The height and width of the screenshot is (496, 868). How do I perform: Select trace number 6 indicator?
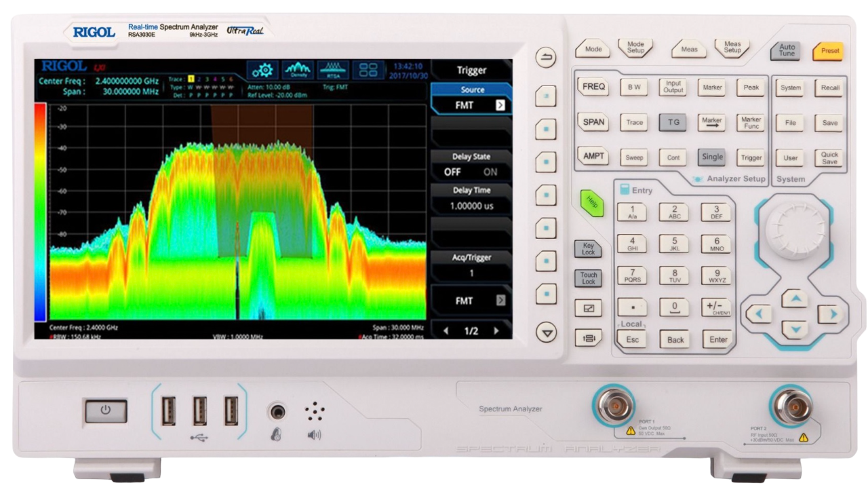(231, 79)
